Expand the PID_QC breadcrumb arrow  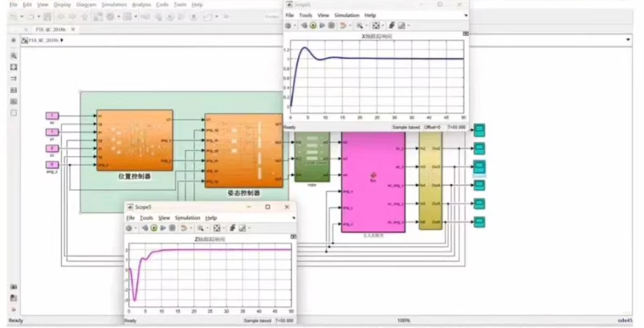click(62, 40)
